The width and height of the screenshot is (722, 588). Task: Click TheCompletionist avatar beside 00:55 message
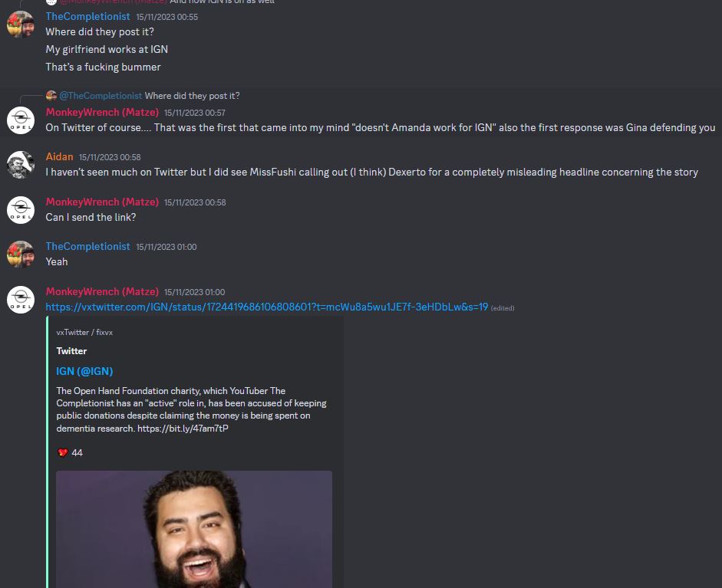[21, 25]
